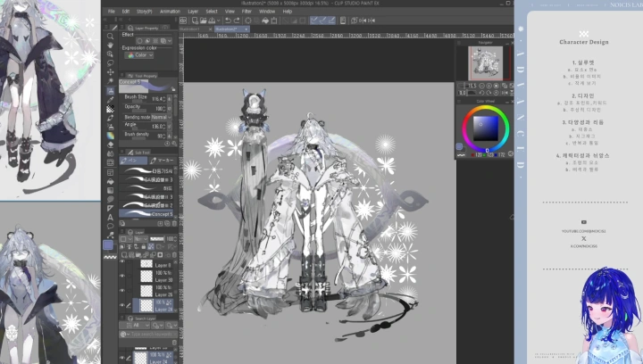The width and height of the screenshot is (643, 364).
Task: Open the palette color dropdown in Layer panel
Action: 126,239
